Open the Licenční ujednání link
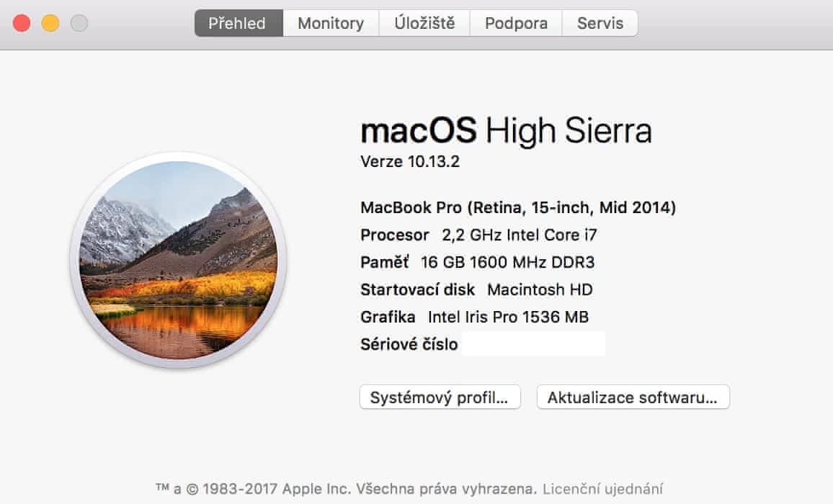 pyautogui.click(x=602, y=488)
